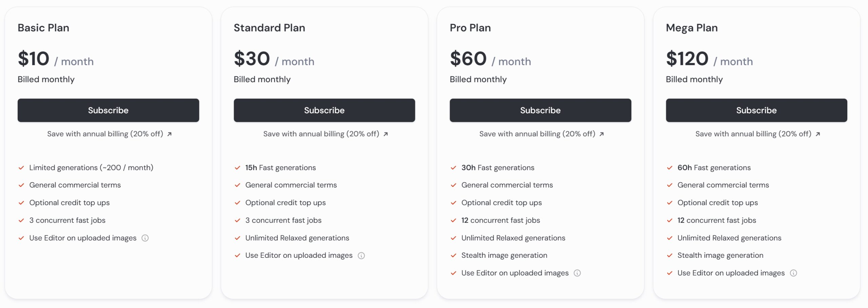Click info icon beside Mega Plan editor feature
This screenshot has width=868, height=308.
click(x=793, y=273)
